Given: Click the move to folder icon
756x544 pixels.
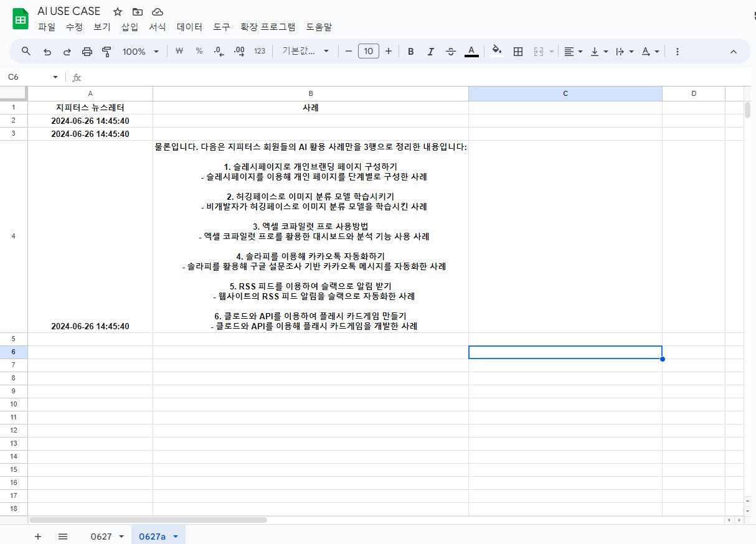Looking at the screenshot, I should [138, 12].
